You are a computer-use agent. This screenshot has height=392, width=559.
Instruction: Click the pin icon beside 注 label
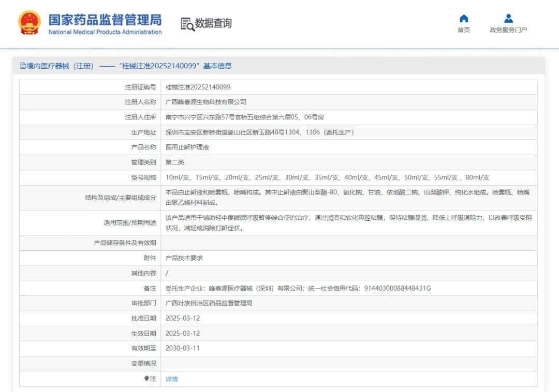click(145, 379)
